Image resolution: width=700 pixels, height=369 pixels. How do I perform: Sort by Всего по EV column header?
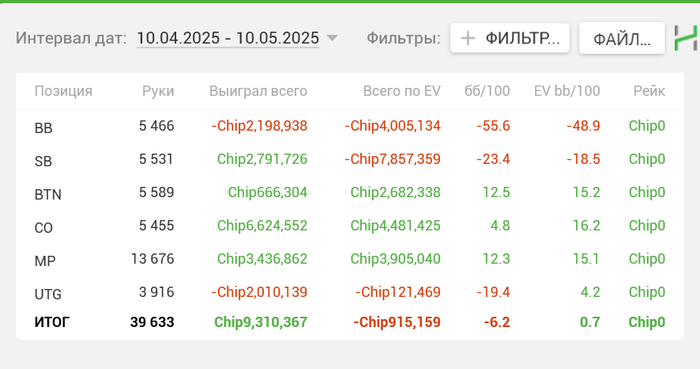(401, 91)
